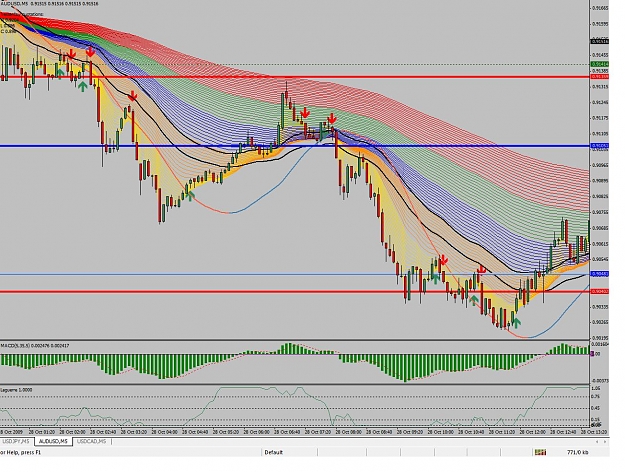Click the upper red price label
Screen dimensions: 625x472
pyautogui.click(x=599, y=77)
